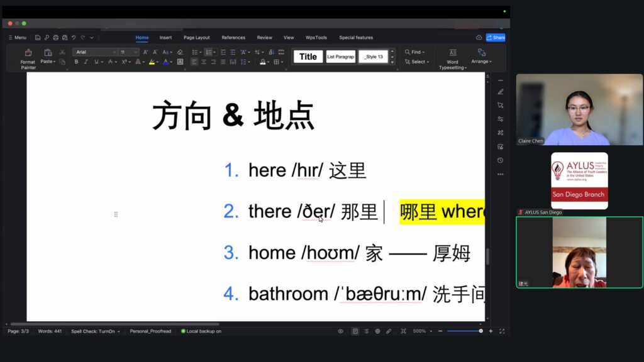Click the Share button
Viewport: 644px width, 362px height.
[496, 38]
